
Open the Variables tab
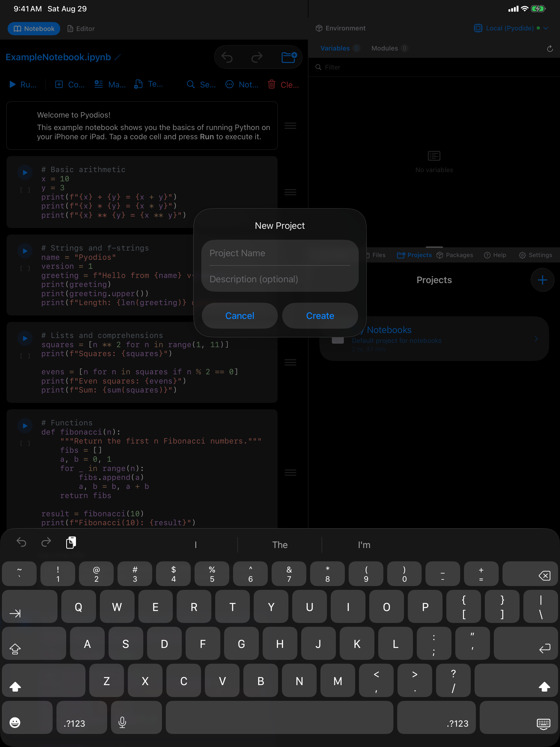click(340, 48)
